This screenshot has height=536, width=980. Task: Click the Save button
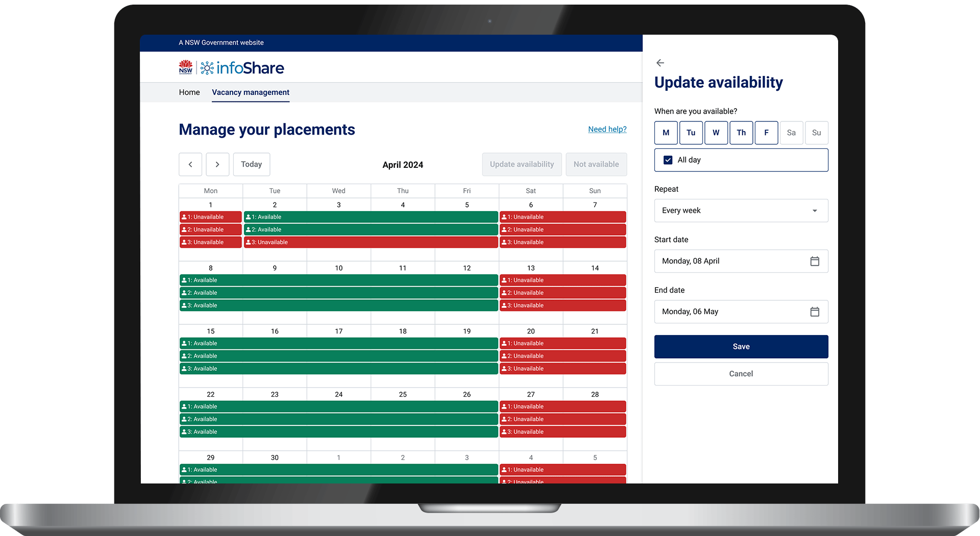click(741, 347)
